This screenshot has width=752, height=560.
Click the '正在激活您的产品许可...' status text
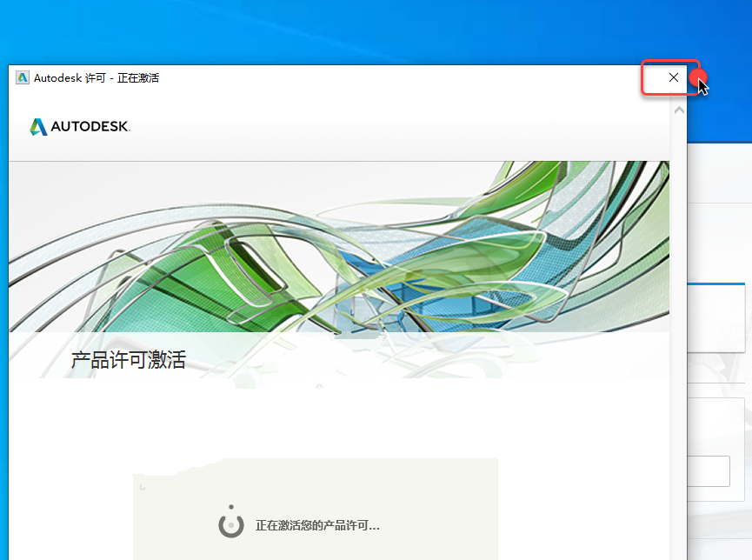[x=317, y=525]
